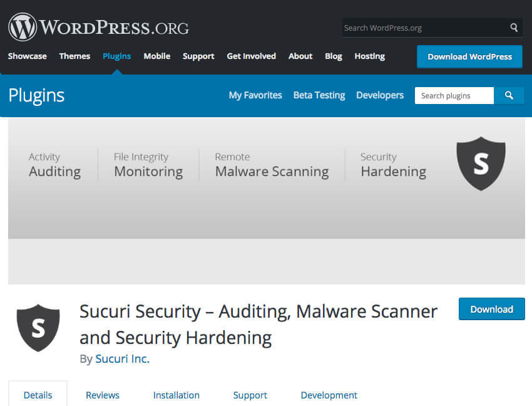The image size is (532, 406).
Task: Focus the Search WordPress.org field
Action: (x=426, y=28)
